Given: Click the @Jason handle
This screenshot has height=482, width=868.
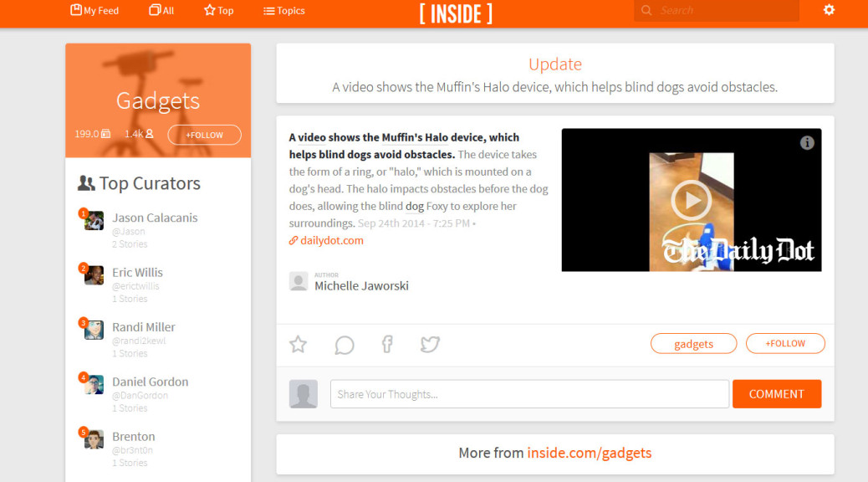Looking at the screenshot, I should (129, 232).
